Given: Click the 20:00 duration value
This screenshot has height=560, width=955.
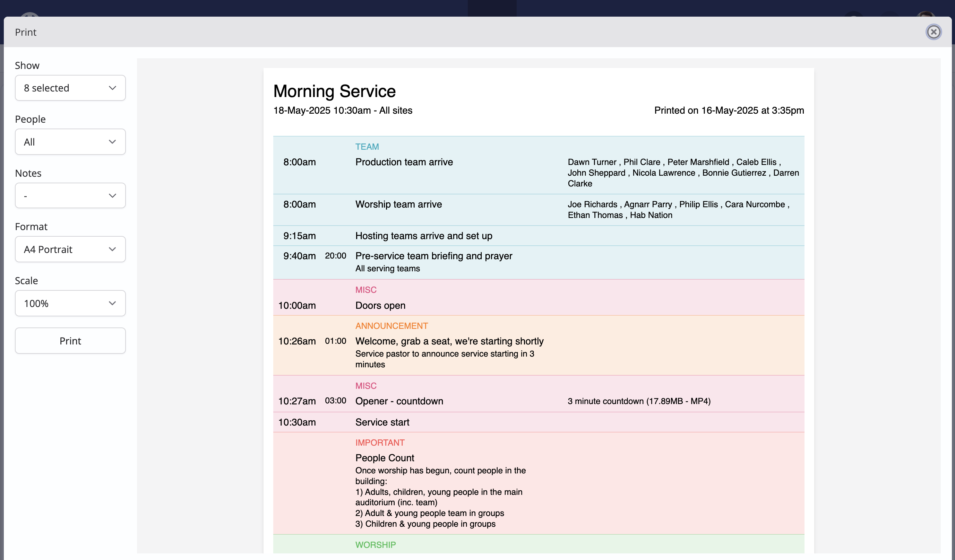Looking at the screenshot, I should pos(335,256).
